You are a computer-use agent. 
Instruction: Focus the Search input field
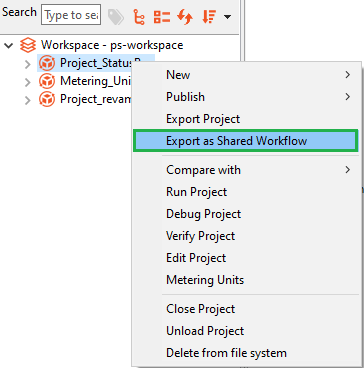[x=71, y=15]
